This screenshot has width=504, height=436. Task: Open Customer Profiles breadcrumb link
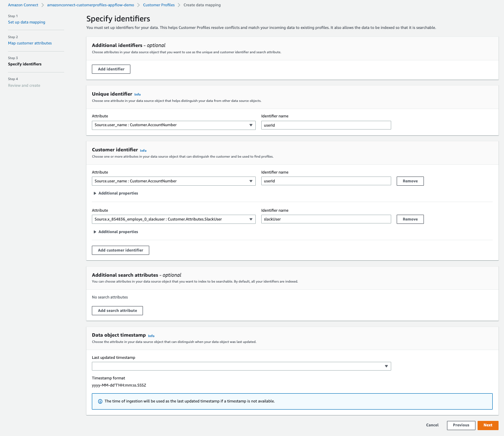click(x=159, y=5)
